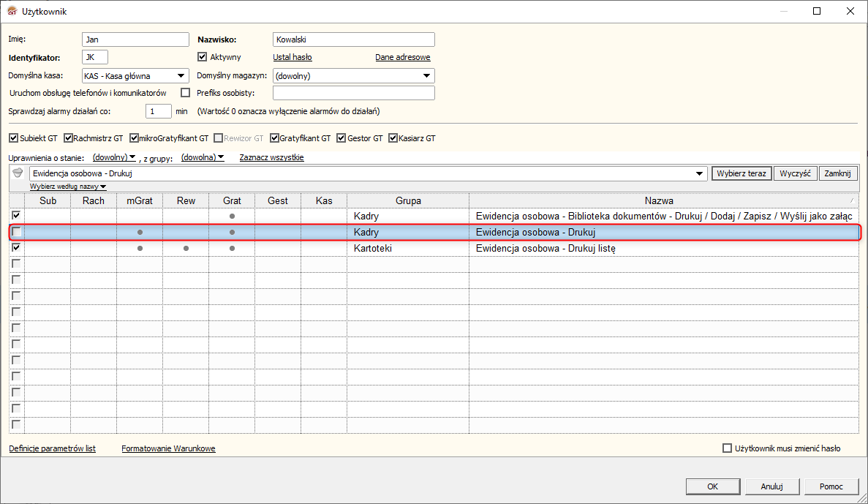
Task: Toggle Subiekt GT checkbox
Action: [x=14, y=138]
